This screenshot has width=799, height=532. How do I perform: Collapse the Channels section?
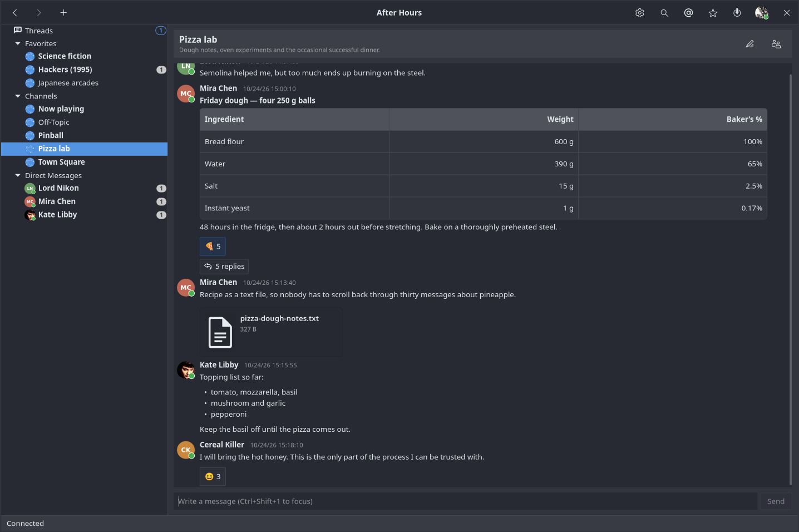coord(18,96)
